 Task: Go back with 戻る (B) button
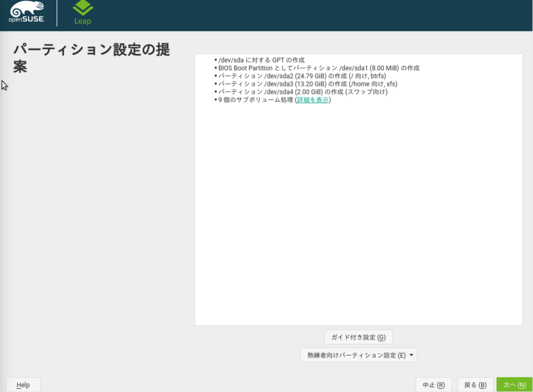point(475,385)
